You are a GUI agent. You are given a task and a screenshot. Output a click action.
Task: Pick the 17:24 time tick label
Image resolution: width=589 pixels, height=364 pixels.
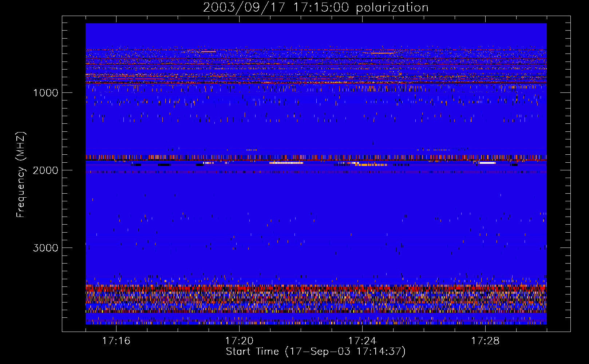[362, 341]
